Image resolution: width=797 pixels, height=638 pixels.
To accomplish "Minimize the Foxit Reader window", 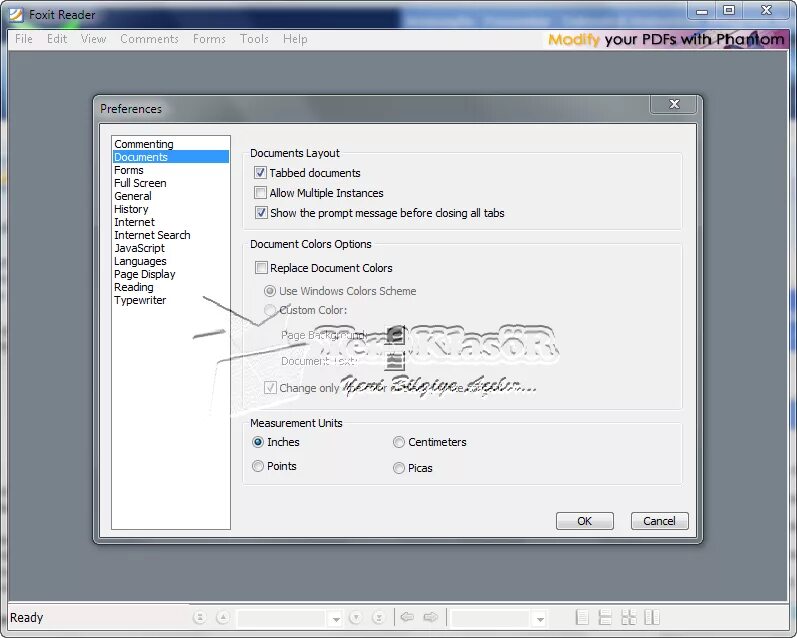I will coord(702,10).
